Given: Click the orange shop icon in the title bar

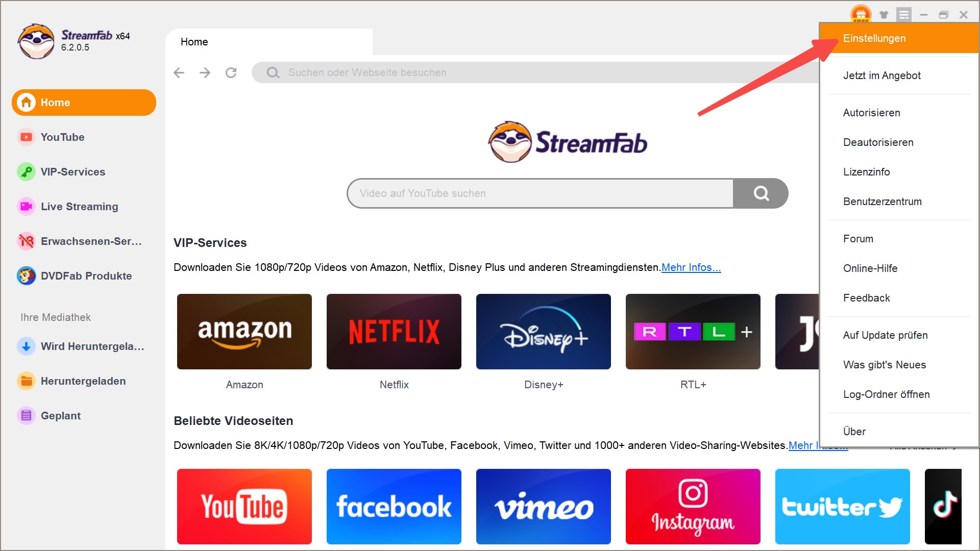Looking at the screenshot, I should point(861,14).
